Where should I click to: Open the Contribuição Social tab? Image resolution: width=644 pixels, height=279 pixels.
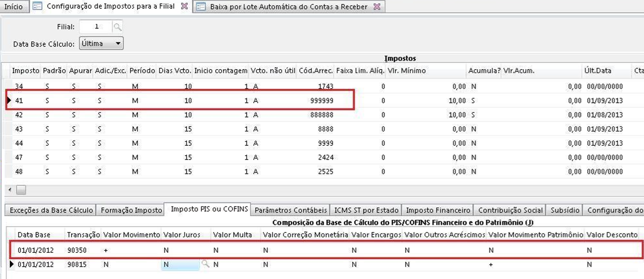(x=510, y=210)
